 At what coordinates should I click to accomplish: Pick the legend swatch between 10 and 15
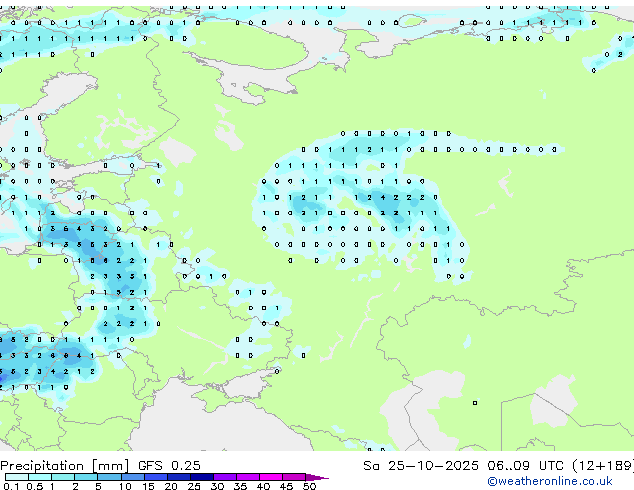pos(133,477)
